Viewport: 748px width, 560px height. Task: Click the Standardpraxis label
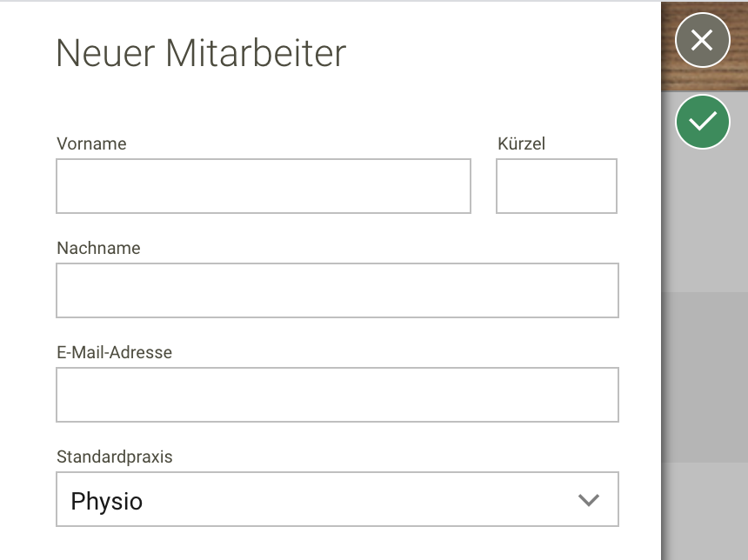[114, 457]
